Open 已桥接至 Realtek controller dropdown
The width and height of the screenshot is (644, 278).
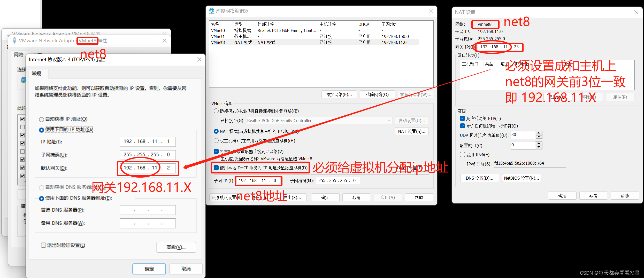pos(319,121)
